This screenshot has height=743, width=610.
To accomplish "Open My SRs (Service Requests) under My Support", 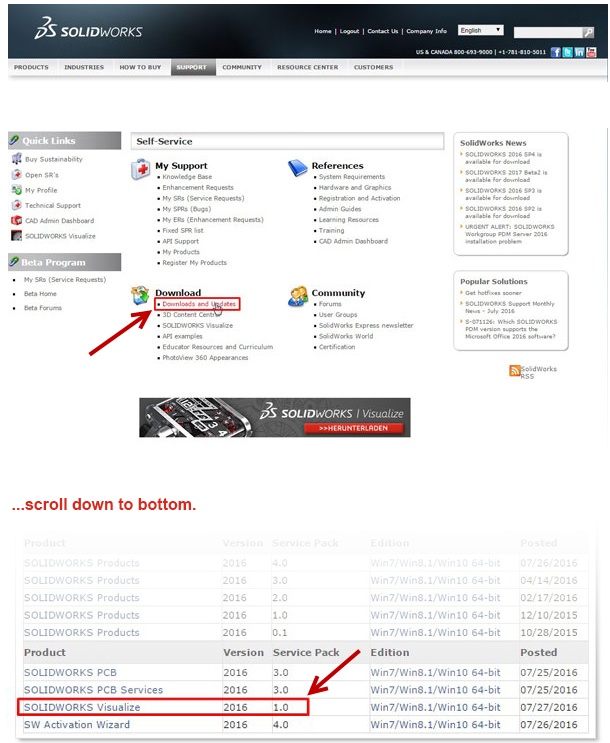I will click(x=203, y=199).
